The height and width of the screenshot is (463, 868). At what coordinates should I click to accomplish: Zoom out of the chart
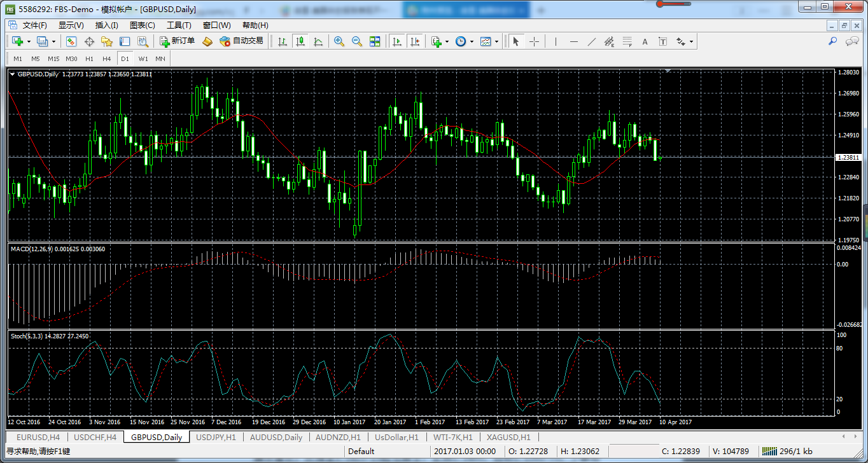click(x=357, y=41)
